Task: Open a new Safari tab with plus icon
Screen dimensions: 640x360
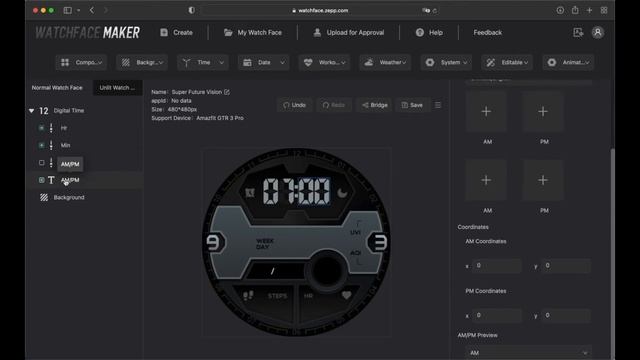Action: 589,10
